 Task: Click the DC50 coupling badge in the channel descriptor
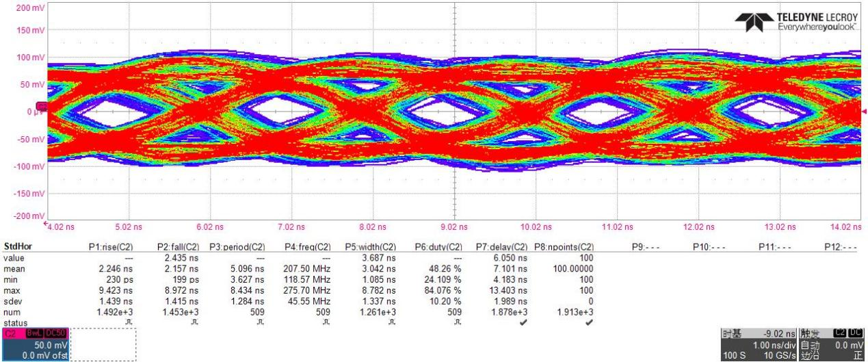(x=55, y=333)
